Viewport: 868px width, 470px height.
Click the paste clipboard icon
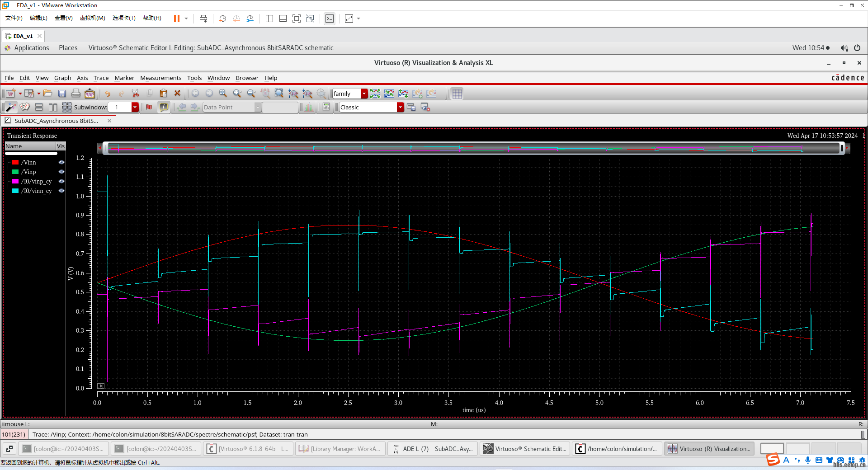pyautogui.click(x=163, y=94)
